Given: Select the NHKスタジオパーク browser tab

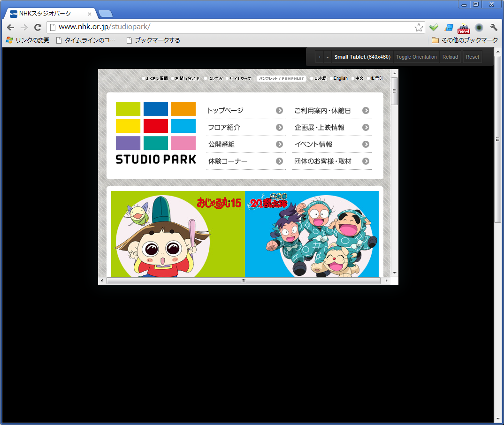Looking at the screenshot, I should (50, 14).
